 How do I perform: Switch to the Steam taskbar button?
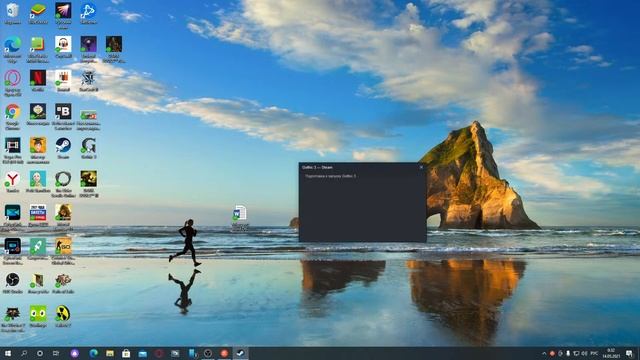point(240,353)
